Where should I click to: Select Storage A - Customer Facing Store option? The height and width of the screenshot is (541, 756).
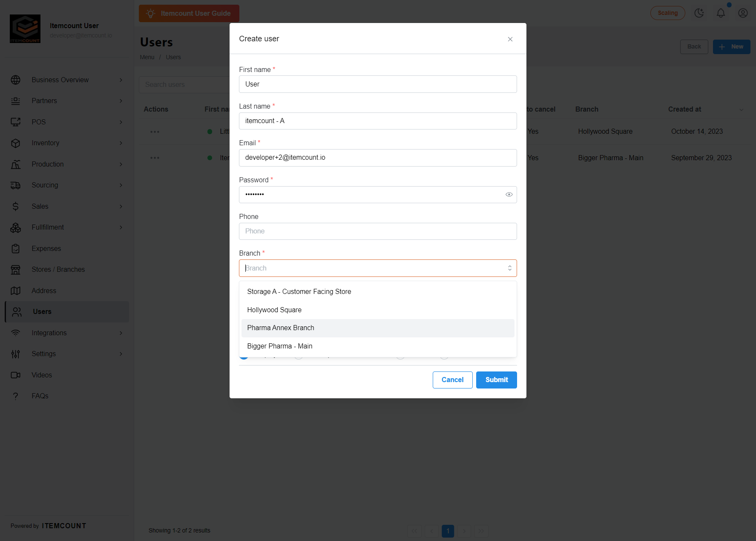[x=378, y=292]
